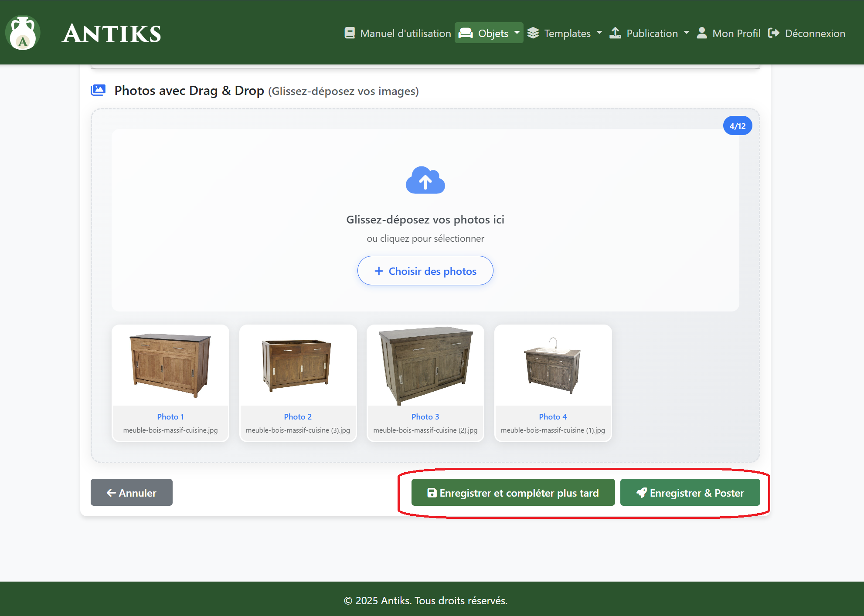Click the Manuel d'utilisation book icon
Viewport: 864px width, 616px height.
(x=349, y=33)
